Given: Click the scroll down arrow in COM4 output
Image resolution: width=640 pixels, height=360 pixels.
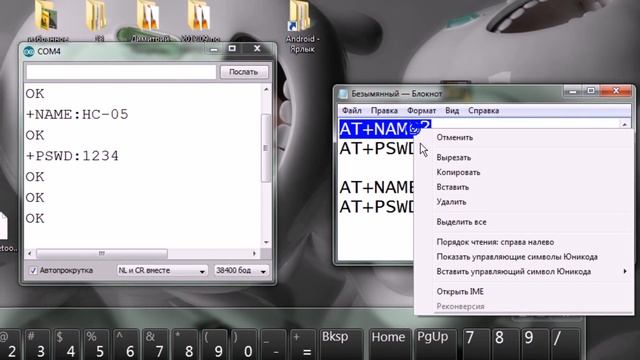Looking at the screenshot, I should pos(266,242).
